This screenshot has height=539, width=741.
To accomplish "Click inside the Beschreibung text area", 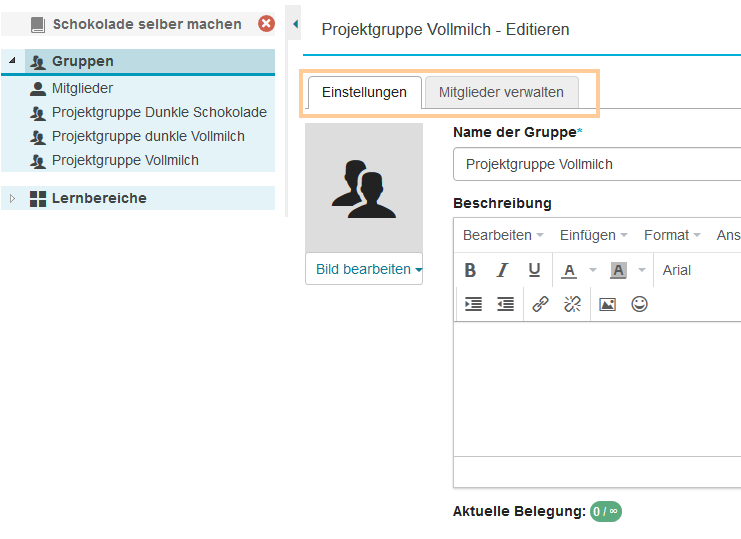I will coord(597,389).
